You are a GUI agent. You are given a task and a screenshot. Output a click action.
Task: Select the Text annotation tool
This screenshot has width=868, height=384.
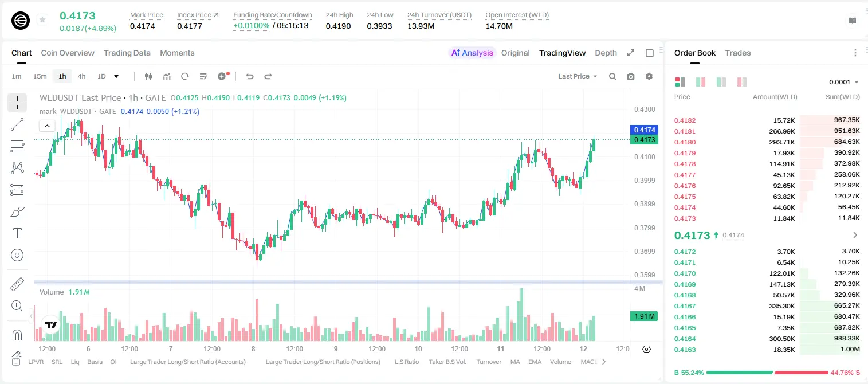pos(17,233)
